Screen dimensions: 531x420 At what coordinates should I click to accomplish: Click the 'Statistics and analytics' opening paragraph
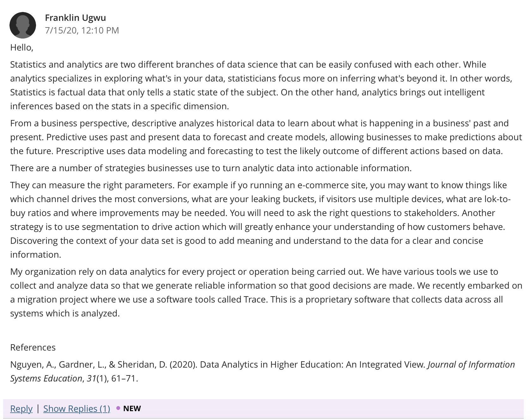[261, 85]
